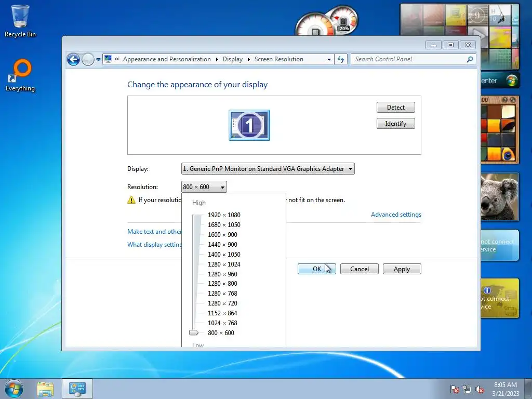This screenshot has width=532, height=399.
Task: Expand arrow after Display breadcrumb
Action: (249, 59)
